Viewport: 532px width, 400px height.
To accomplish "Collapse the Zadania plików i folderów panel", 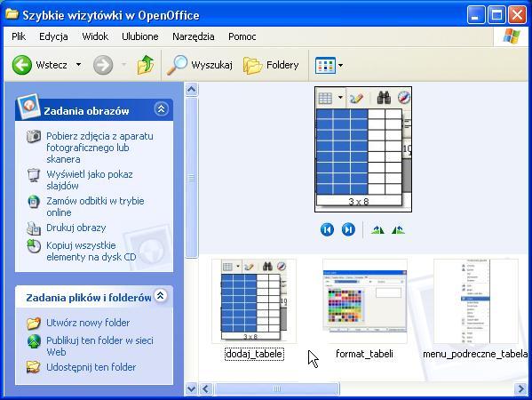I will click(161, 295).
